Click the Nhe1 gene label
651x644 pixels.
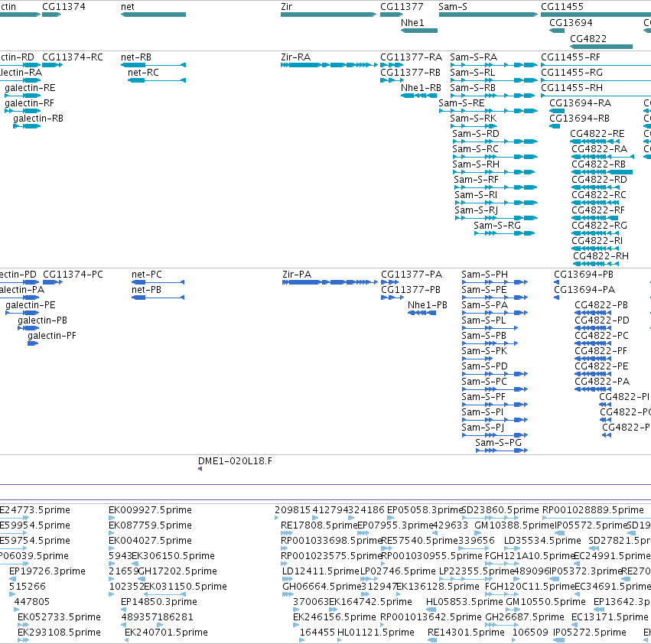click(x=412, y=23)
